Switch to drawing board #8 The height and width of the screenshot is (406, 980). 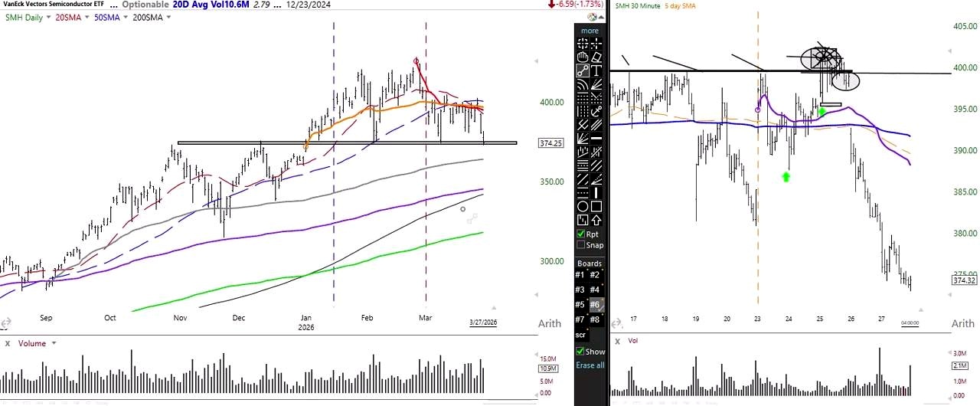[595, 319]
